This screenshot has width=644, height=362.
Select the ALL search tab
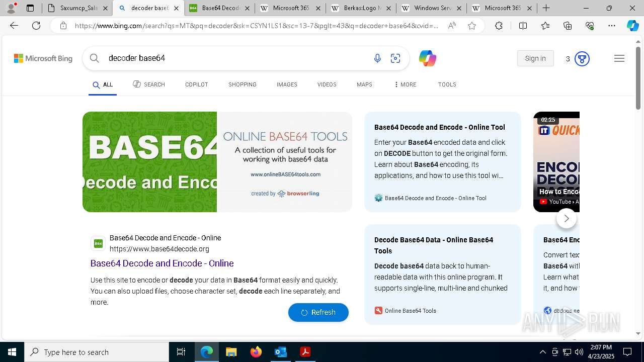103,85
